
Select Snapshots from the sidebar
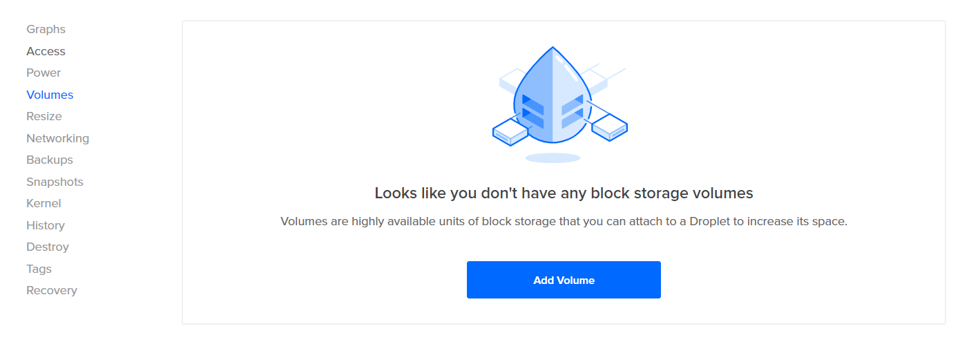(55, 182)
